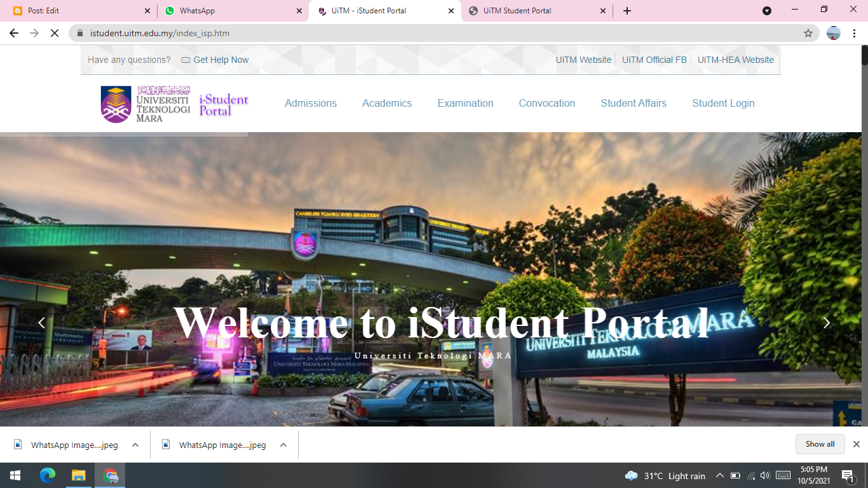Bookmark this page with the star icon
The width and height of the screenshot is (868, 488).
[808, 33]
